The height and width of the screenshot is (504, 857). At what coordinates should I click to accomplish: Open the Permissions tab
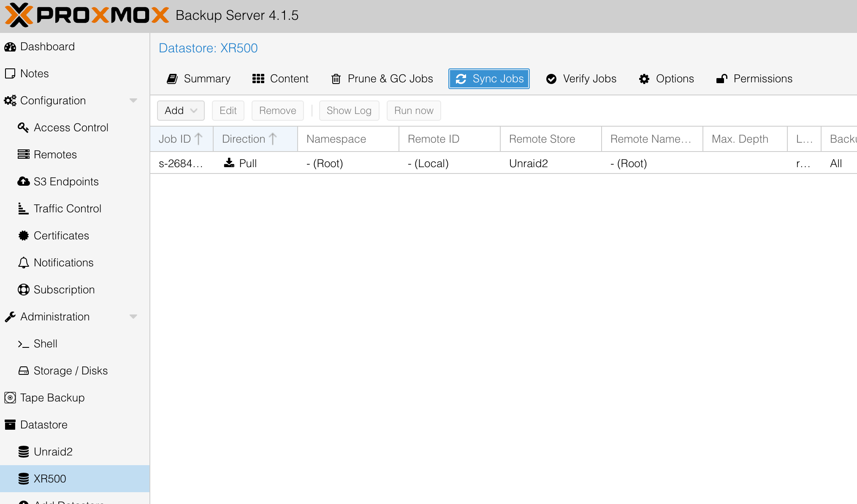754,79
